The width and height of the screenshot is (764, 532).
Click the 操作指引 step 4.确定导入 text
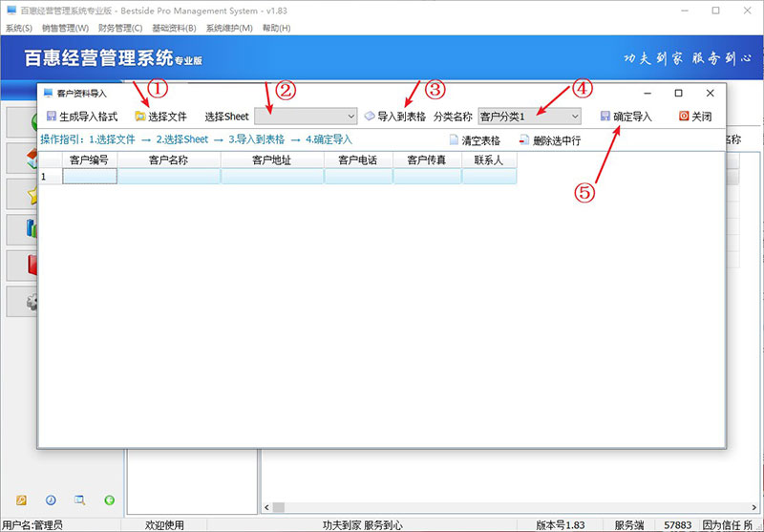pyautogui.click(x=329, y=139)
